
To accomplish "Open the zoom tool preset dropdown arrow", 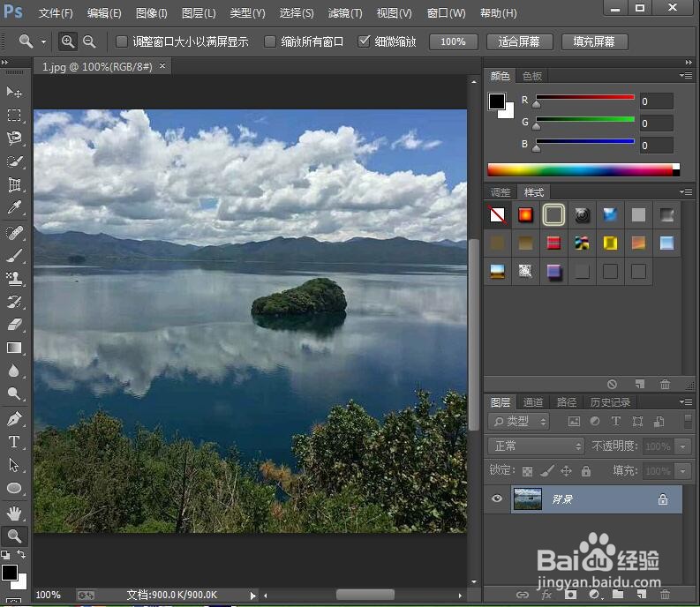I will click(43, 42).
